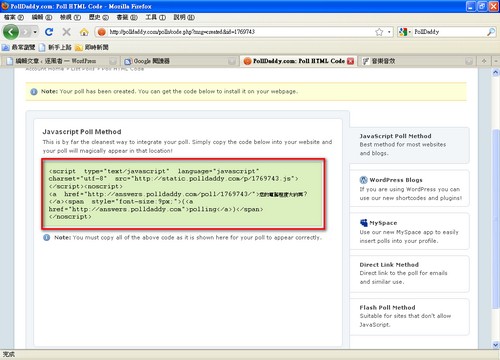Go back with the green Back arrow
Screen dimensions: 500x360
tap(11, 32)
